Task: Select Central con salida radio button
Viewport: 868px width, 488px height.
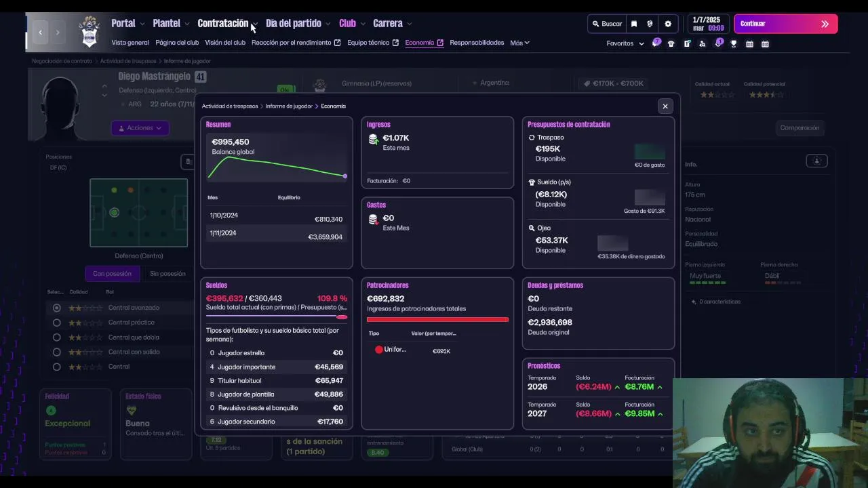Action: point(56,352)
